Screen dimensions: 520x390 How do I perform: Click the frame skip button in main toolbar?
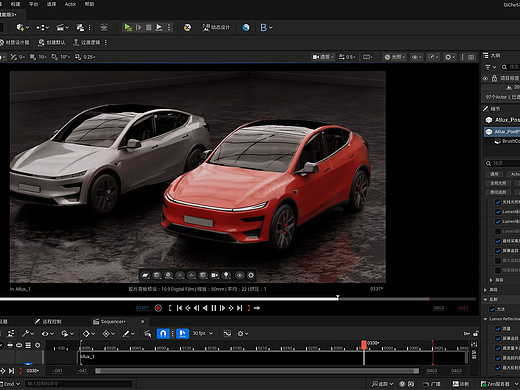pyautogui.click(x=139, y=27)
